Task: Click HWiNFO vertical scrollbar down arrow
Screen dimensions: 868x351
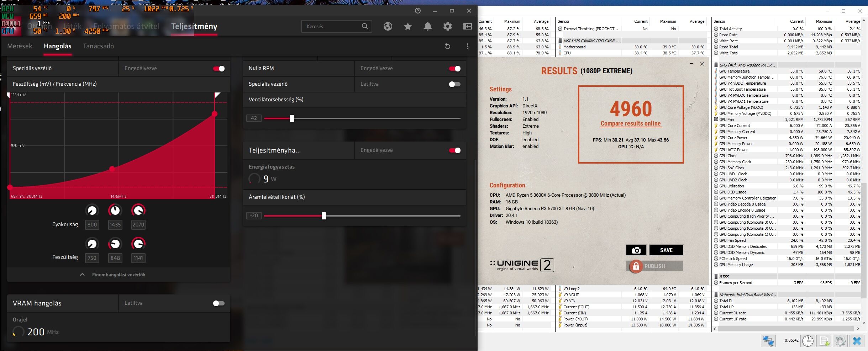Action: (x=864, y=323)
